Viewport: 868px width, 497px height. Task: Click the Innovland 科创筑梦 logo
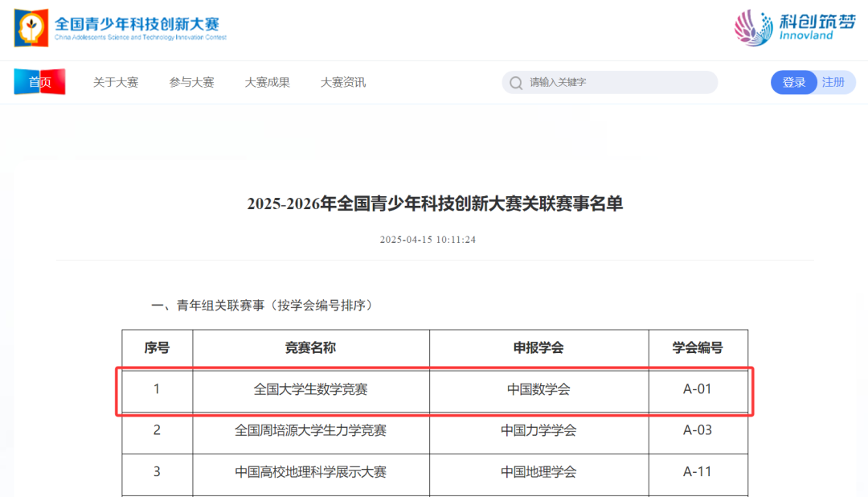795,27
